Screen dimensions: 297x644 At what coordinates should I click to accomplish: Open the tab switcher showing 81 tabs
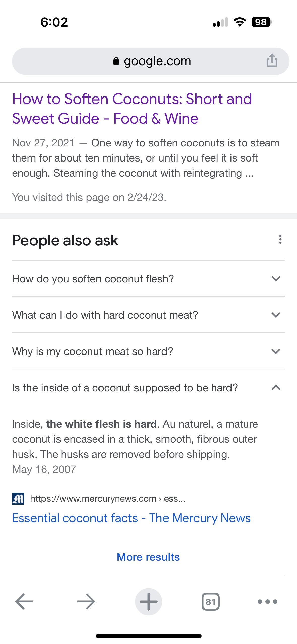coord(210,601)
